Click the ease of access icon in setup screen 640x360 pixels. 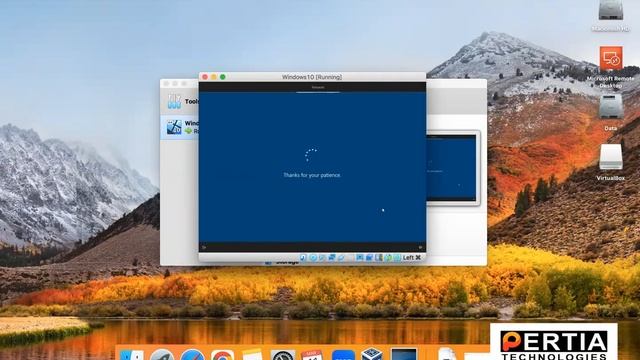point(204,247)
